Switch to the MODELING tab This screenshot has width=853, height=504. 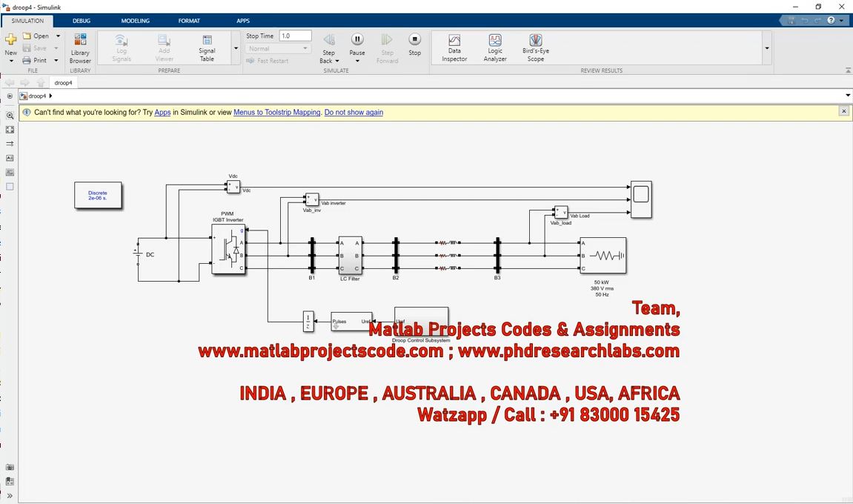pos(136,21)
